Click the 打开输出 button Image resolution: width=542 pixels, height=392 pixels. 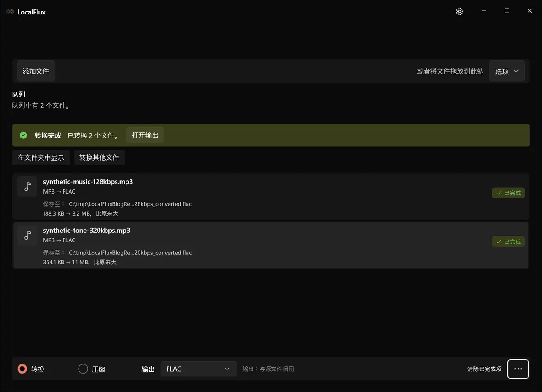click(145, 135)
